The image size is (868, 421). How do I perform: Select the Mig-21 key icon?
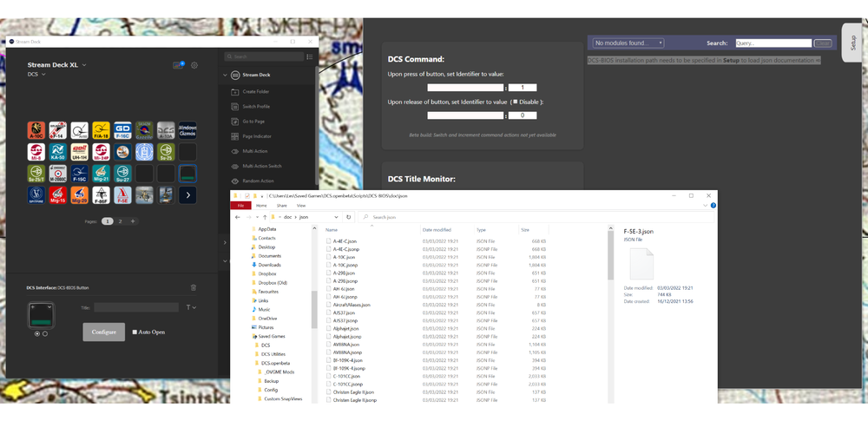click(x=101, y=174)
